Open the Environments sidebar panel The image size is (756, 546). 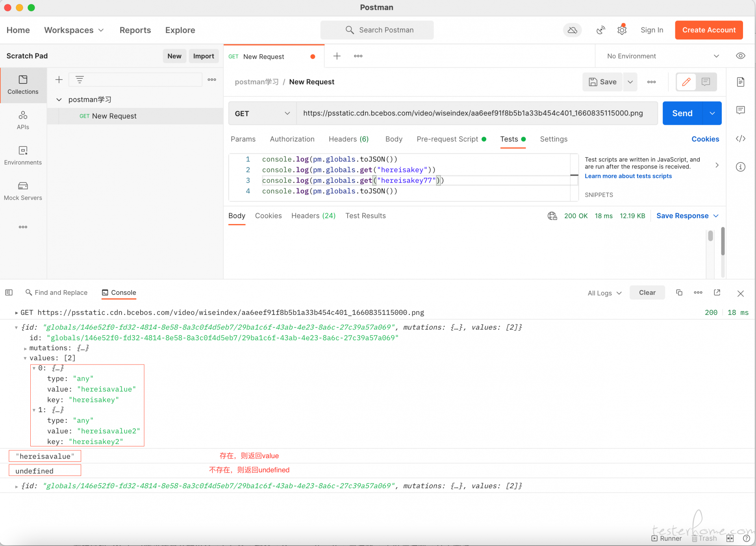click(23, 156)
